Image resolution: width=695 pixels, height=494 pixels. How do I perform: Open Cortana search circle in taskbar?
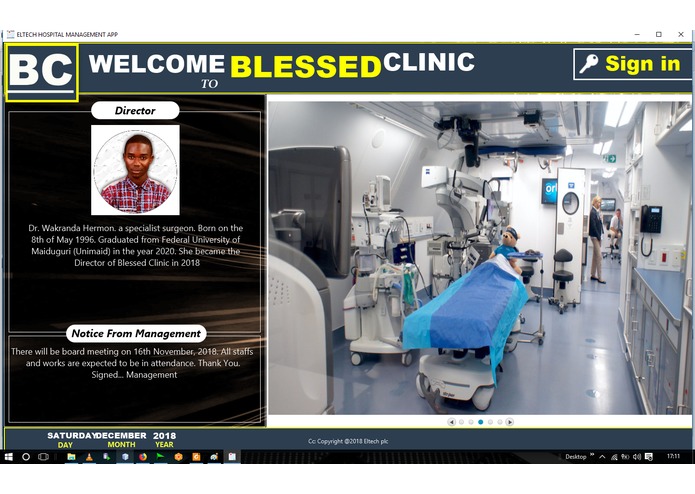[26, 457]
